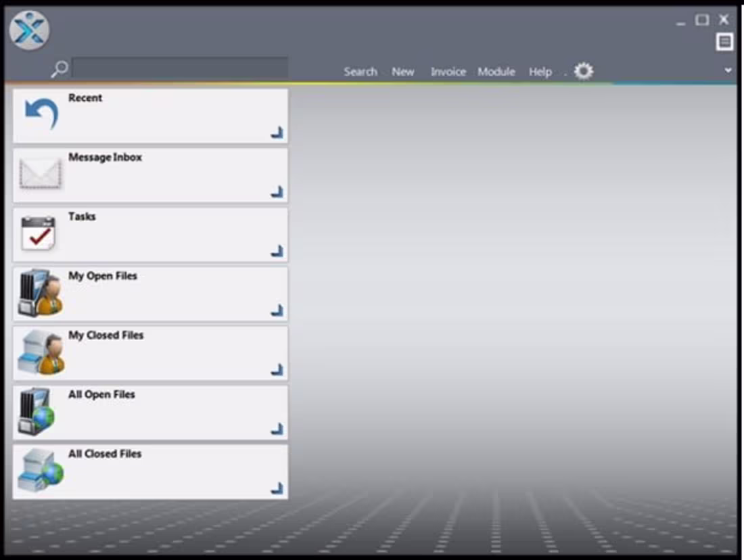Open the Message Inbox envelope icon
The image size is (744, 560).
pos(40,173)
